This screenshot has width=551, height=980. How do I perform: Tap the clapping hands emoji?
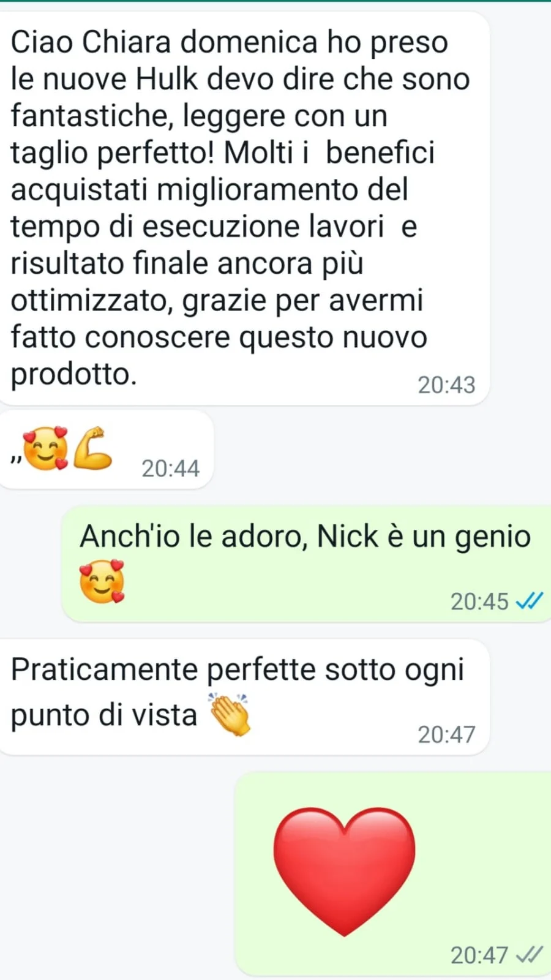tap(230, 714)
